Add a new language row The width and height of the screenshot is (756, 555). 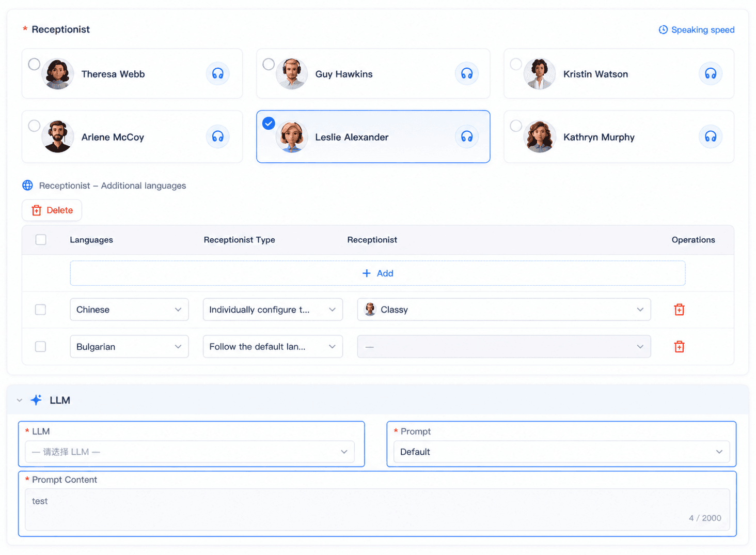(377, 273)
